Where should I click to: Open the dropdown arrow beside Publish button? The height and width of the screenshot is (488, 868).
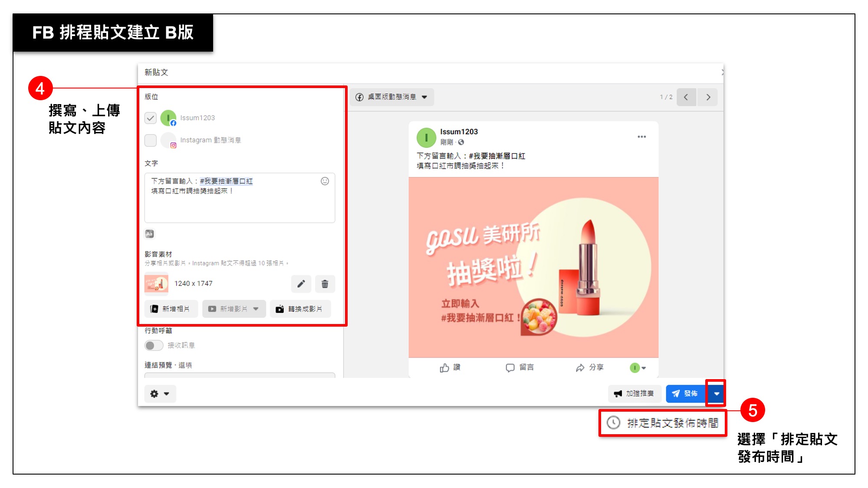point(717,393)
